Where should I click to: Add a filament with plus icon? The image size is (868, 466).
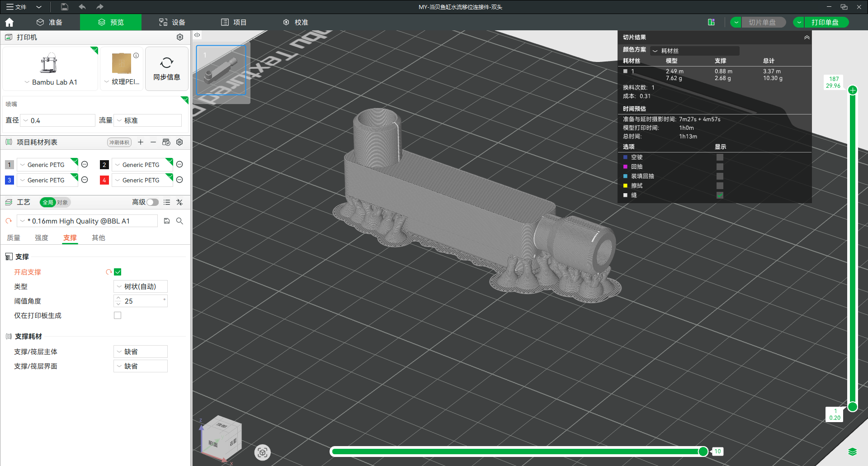141,142
